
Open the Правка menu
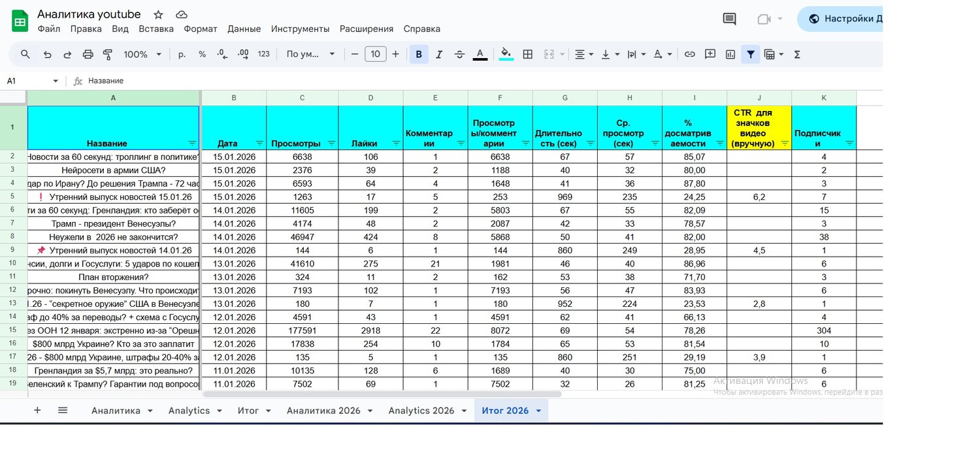coord(86,29)
